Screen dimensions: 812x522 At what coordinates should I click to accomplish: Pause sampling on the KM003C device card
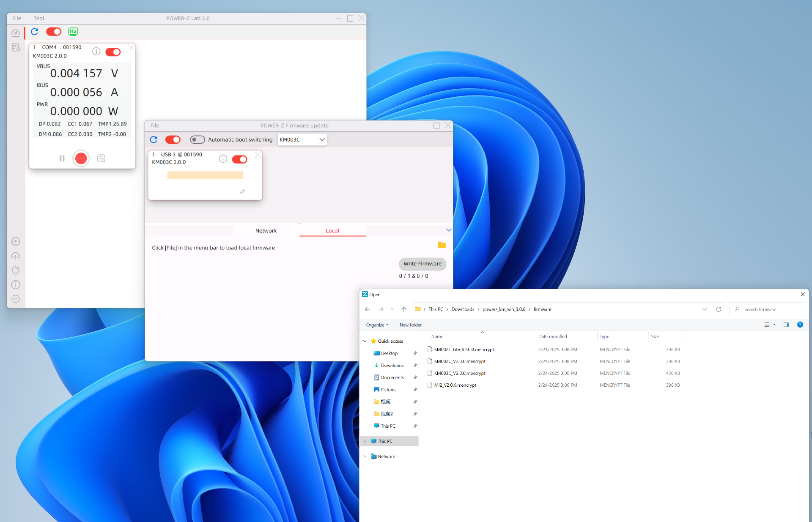(x=62, y=158)
